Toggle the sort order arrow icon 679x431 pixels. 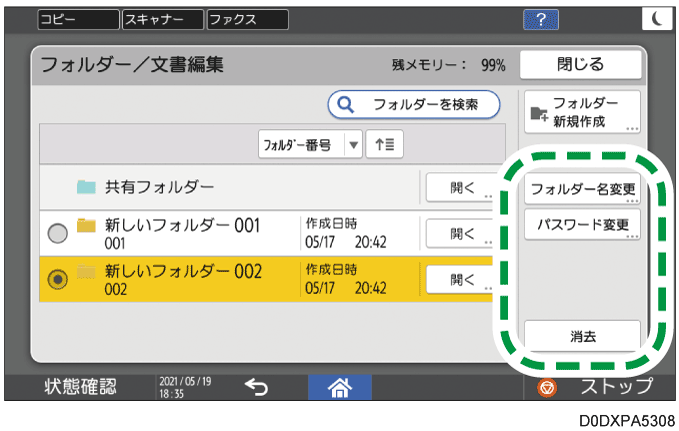pyautogui.click(x=385, y=144)
